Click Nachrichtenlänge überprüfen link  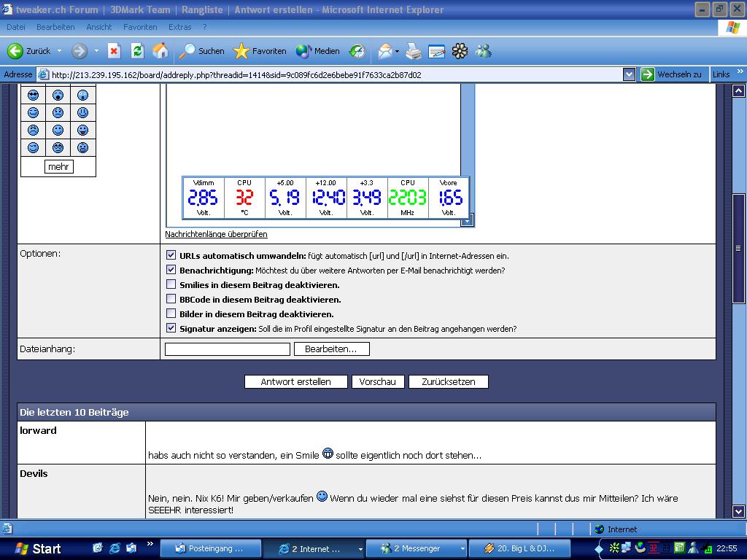coord(216,234)
